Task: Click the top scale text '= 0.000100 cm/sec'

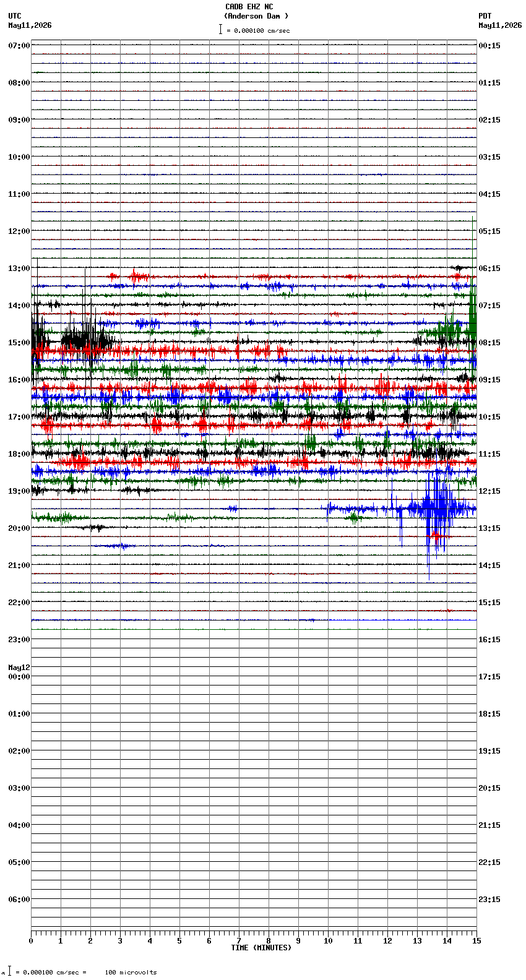Action: tap(258, 30)
